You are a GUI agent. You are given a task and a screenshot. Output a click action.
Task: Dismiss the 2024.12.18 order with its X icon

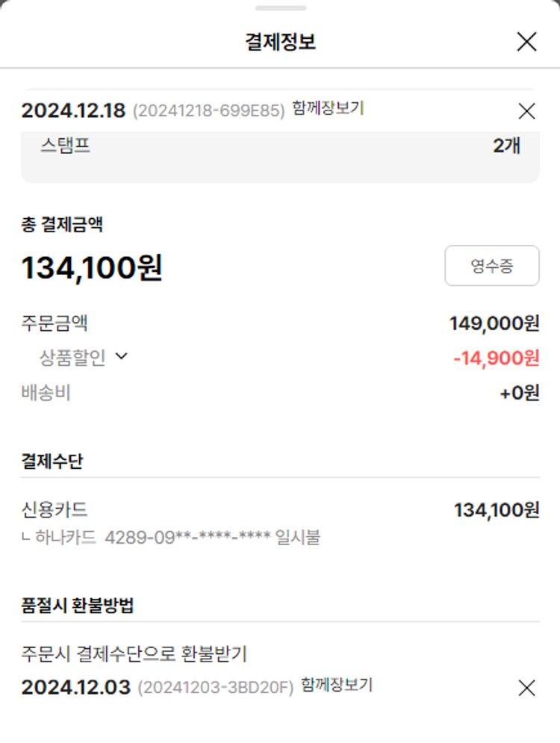pyautogui.click(x=526, y=111)
